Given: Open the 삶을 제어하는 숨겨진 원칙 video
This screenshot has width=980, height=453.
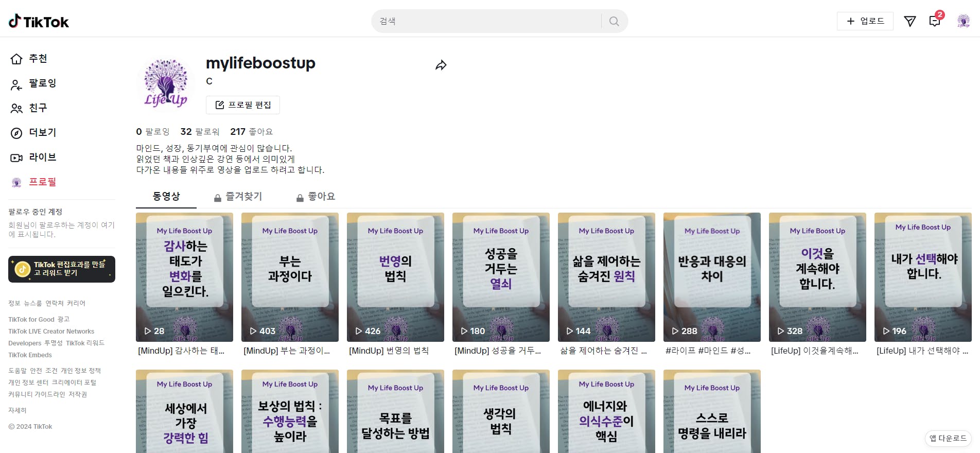Looking at the screenshot, I should click(606, 277).
